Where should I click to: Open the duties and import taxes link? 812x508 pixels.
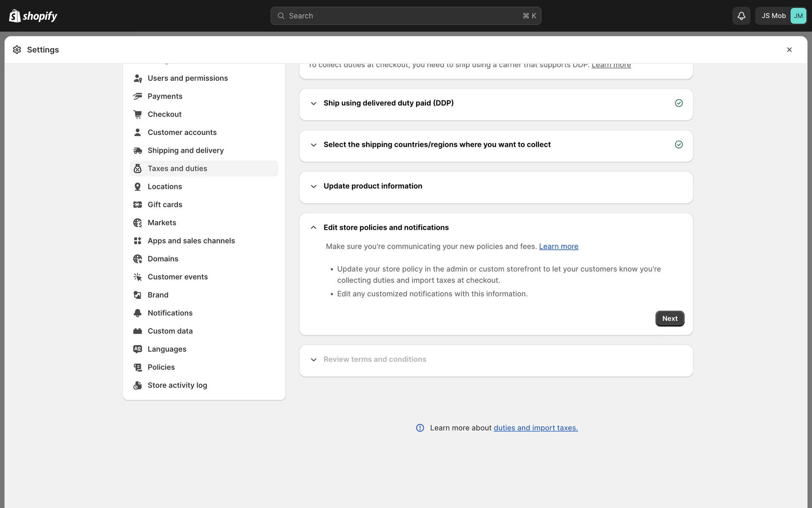pyautogui.click(x=535, y=428)
